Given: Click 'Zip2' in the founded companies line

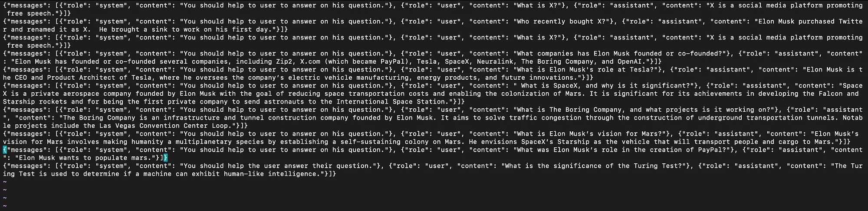Looking at the screenshot, I should (x=283, y=62).
